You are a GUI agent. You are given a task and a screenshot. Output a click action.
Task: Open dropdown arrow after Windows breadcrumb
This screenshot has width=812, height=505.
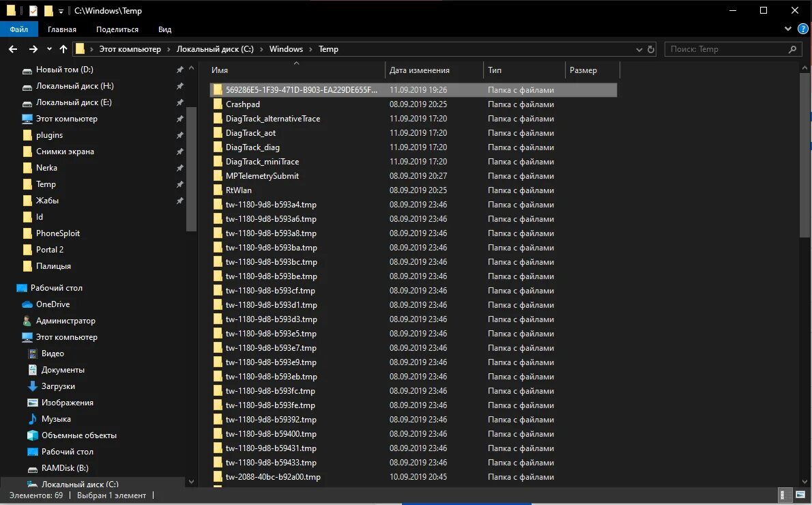click(310, 49)
